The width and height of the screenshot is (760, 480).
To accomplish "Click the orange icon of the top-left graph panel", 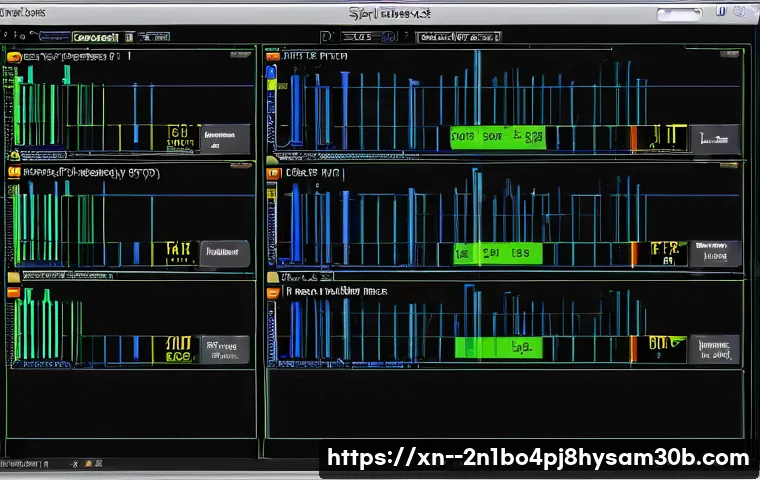I will tap(13, 58).
